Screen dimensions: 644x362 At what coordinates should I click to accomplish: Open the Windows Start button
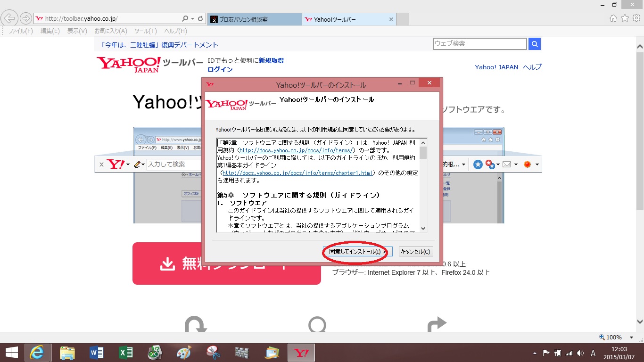(11, 353)
